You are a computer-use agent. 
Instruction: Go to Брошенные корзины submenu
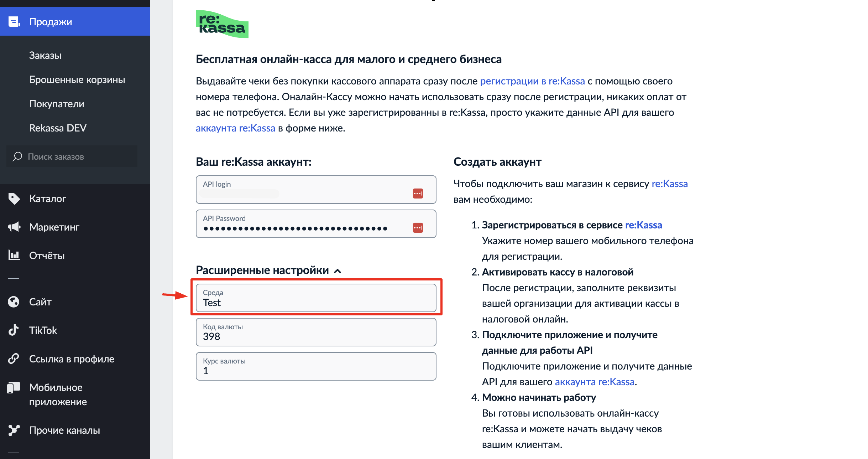pos(77,80)
